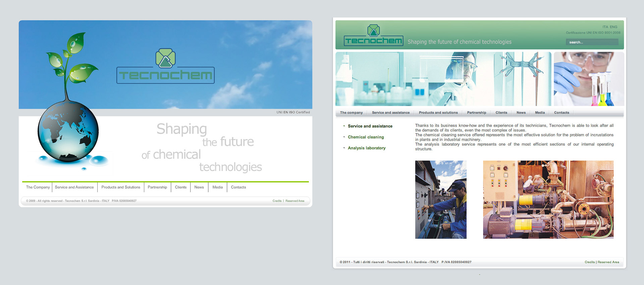Select Service and assistance in the sidebar list
Image resolution: width=644 pixels, height=285 pixels.
(x=370, y=126)
